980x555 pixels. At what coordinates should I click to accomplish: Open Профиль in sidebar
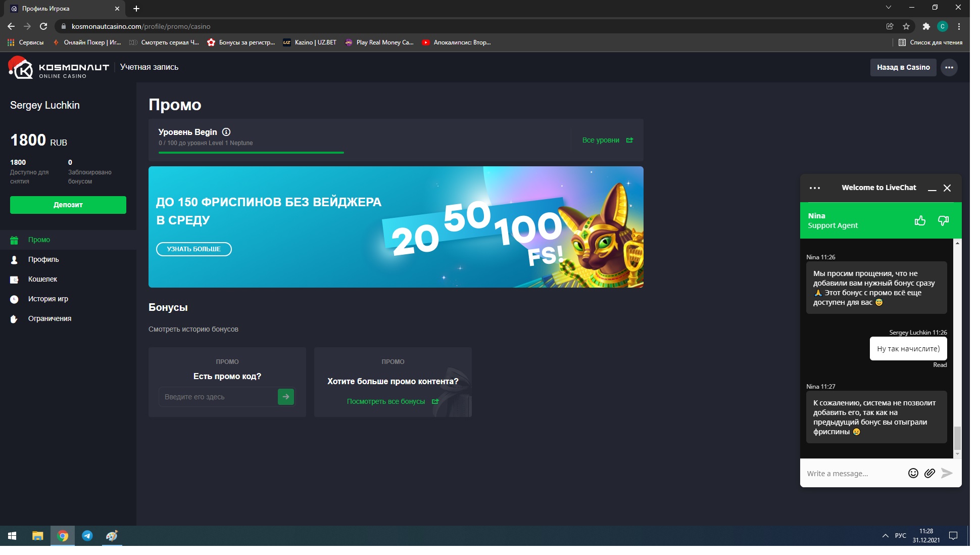[68, 259]
